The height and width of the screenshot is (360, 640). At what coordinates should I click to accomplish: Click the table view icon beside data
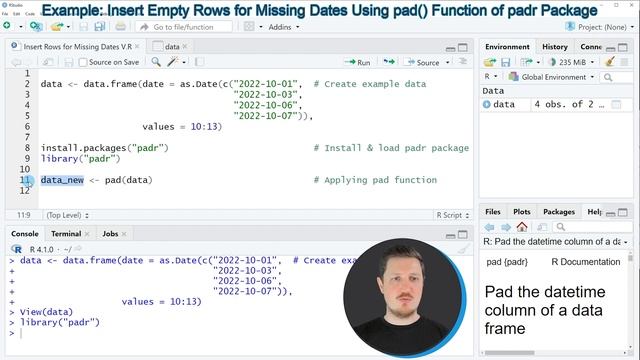(x=616, y=104)
